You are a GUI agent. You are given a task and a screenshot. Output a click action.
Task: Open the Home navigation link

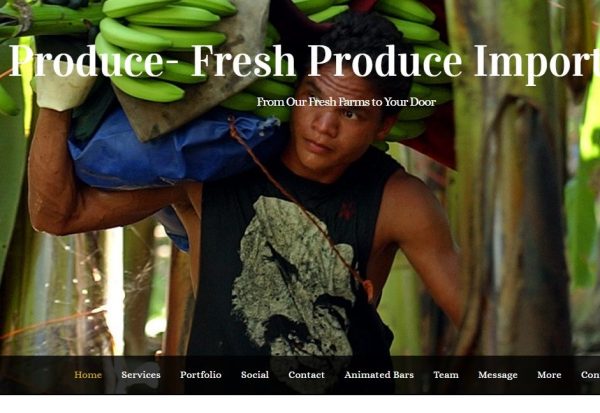pos(88,375)
